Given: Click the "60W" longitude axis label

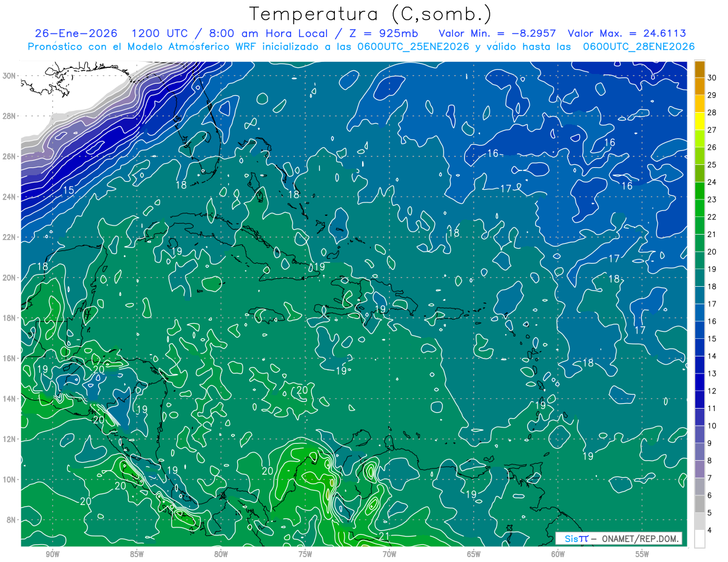Looking at the screenshot, I should pyautogui.click(x=558, y=555).
